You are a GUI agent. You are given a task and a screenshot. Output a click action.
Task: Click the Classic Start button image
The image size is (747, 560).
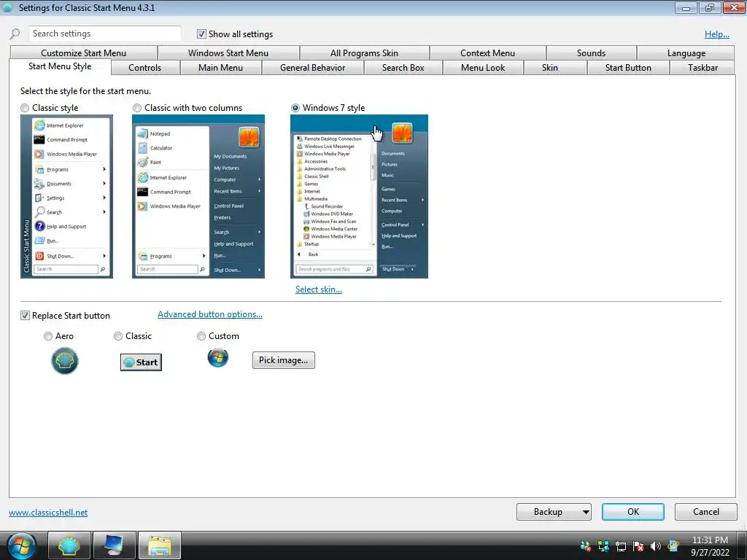[x=141, y=362]
